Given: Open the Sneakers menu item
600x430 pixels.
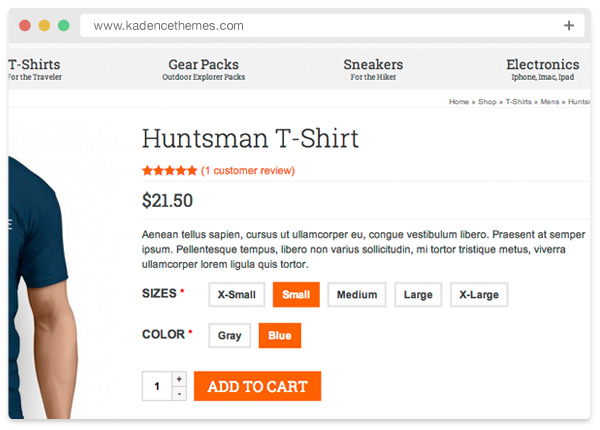Looking at the screenshot, I should pyautogui.click(x=373, y=69).
